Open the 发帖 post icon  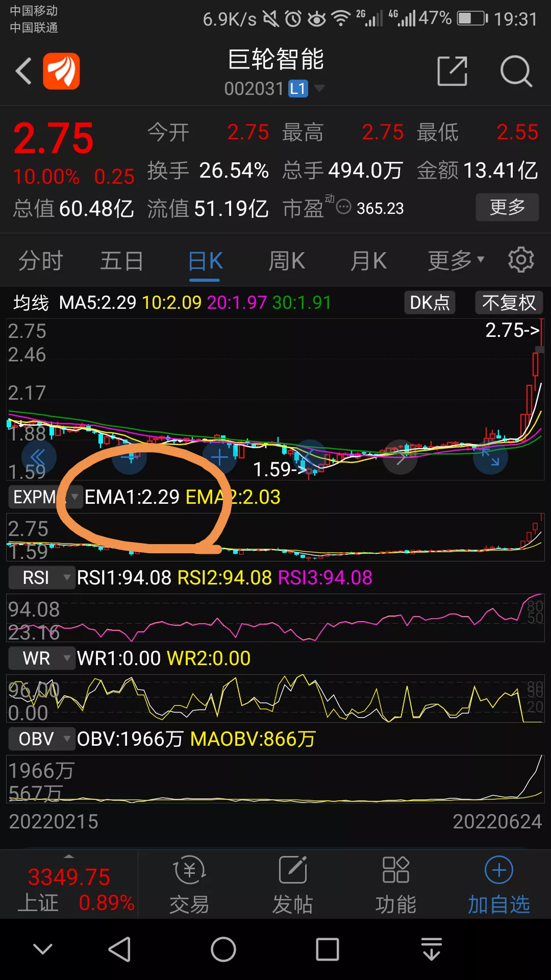point(292,885)
